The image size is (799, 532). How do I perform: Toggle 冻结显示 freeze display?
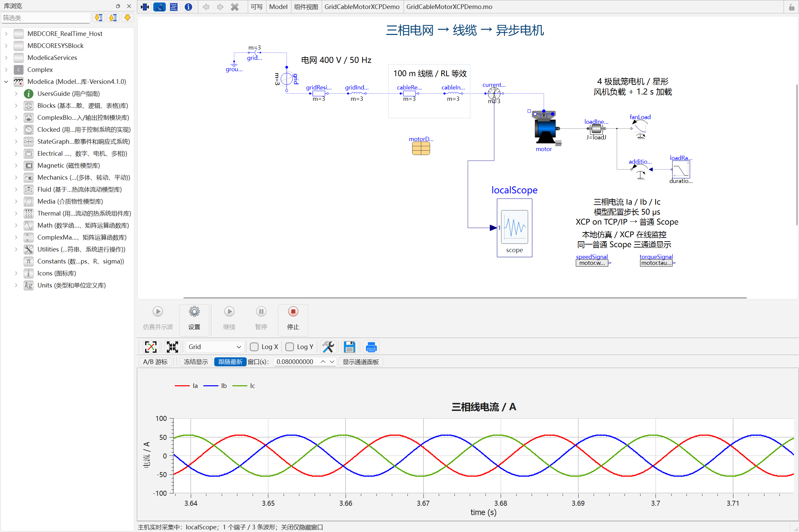[196, 362]
